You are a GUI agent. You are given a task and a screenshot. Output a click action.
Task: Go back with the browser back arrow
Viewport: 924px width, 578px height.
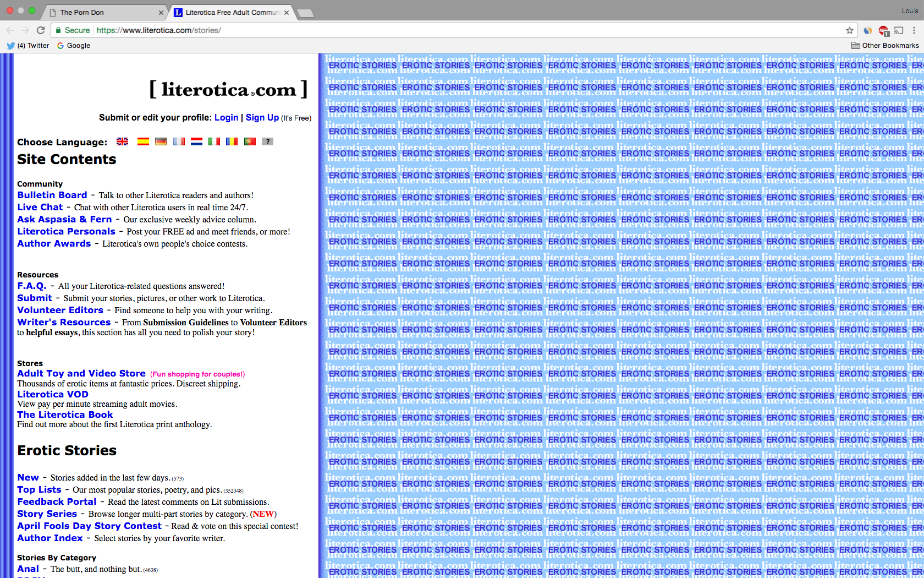[10, 30]
